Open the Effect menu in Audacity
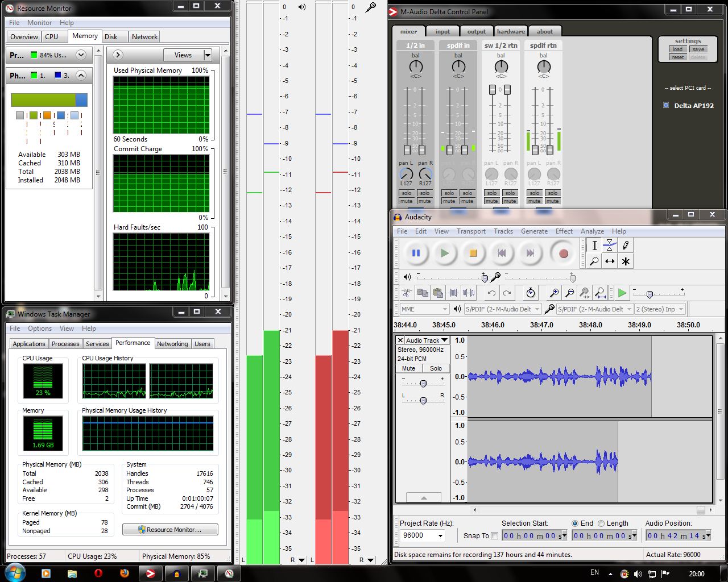 [x=564, y=231]
